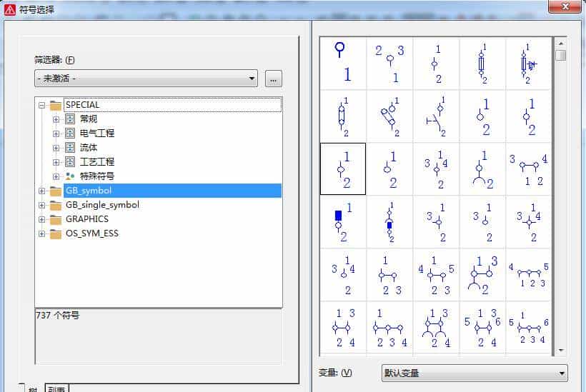Select the GRAPHICS folder in tree

click(86, 219)
